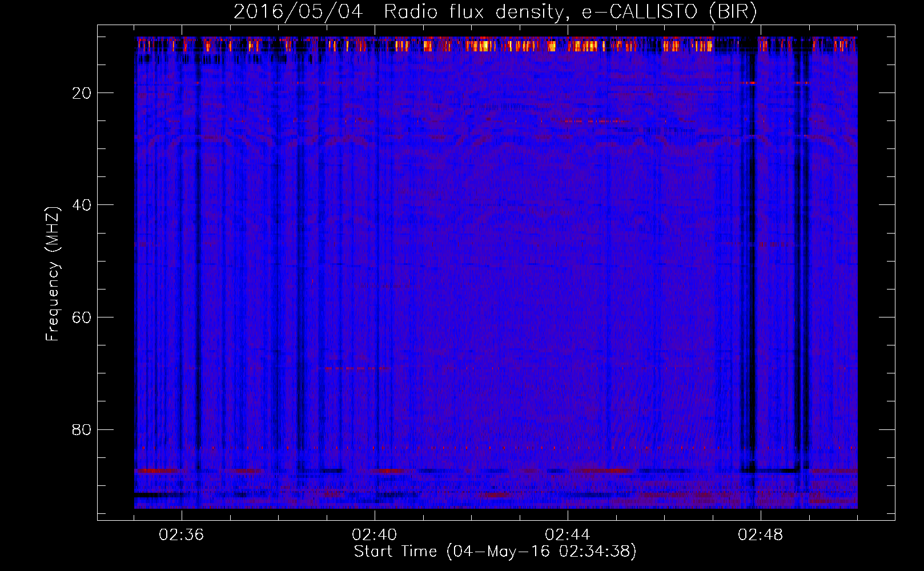
Task: Click the '02:48' time tick label
Action: tap(761, 535)
